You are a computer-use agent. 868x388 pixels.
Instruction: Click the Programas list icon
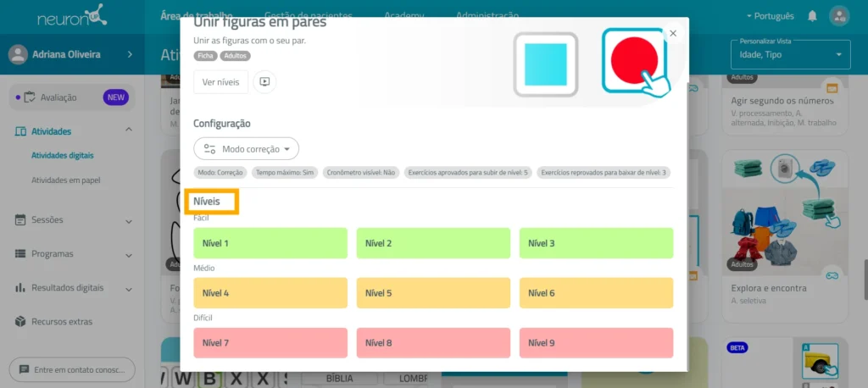click(20, 253)
